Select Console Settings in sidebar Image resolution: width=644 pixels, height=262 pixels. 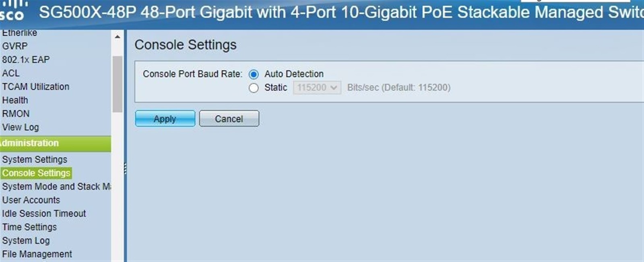pyautogui.click(x=36, y=173)
